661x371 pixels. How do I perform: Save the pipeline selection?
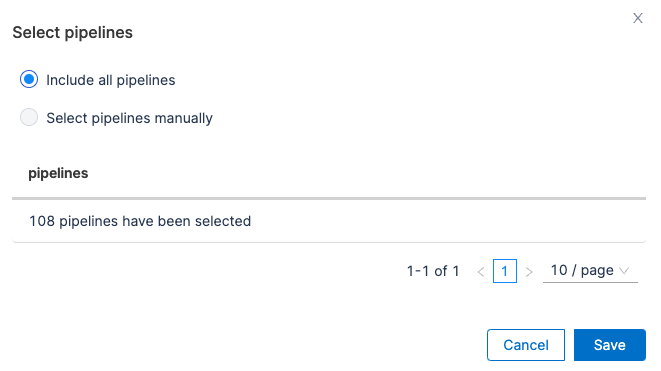coord(610,345)
